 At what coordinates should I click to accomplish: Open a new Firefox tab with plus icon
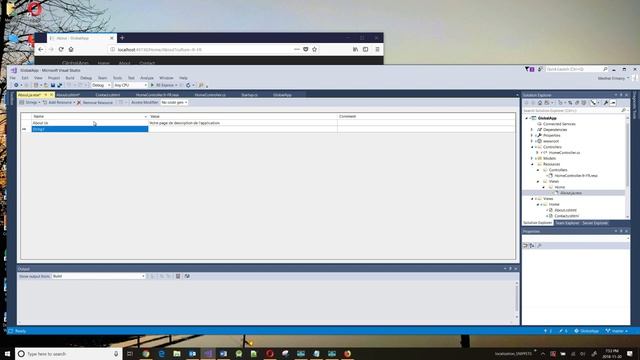(x=122, y=38)
